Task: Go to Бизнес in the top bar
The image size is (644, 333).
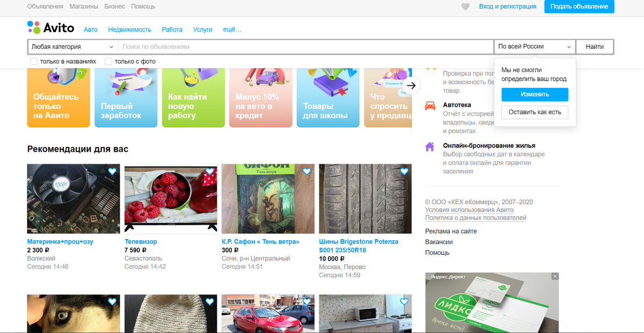Action: pyautogui.click(x=114, y=6)
